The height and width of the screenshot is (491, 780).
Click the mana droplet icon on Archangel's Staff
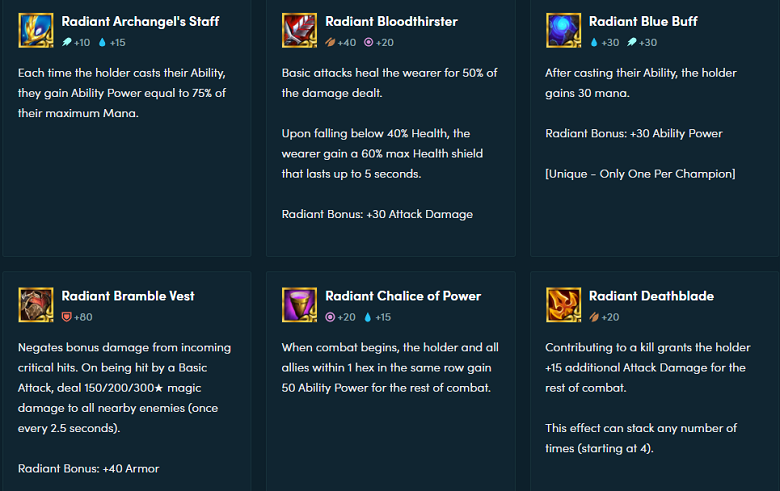[102, 42]
